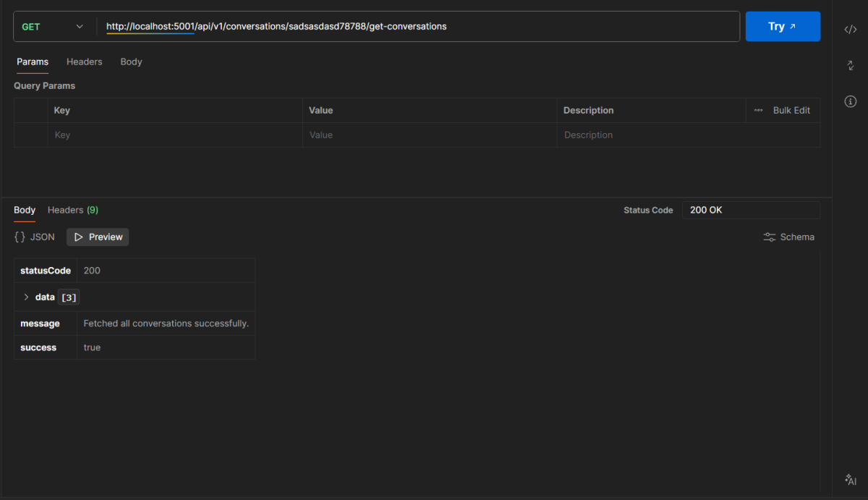This screenshot has width=868, height=500.
Task: Switch to the request Body tab
Action: 131,62
